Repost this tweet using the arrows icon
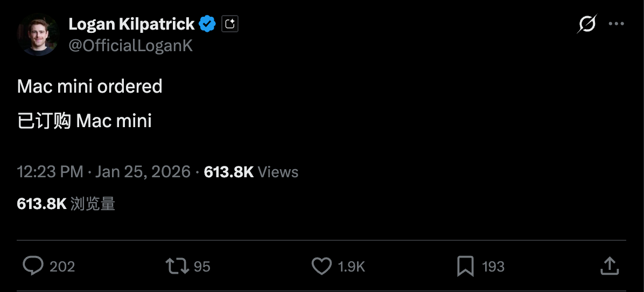Screen dimensions: 644x292 pos(177,266)
